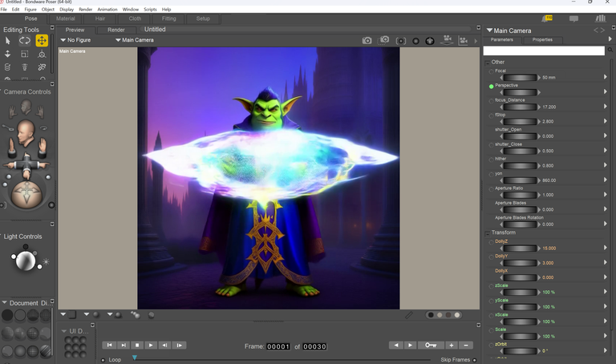Screen dimensions: 616x364
Task: Select the Translate In/Out tool
Action: tap(7, 55)
